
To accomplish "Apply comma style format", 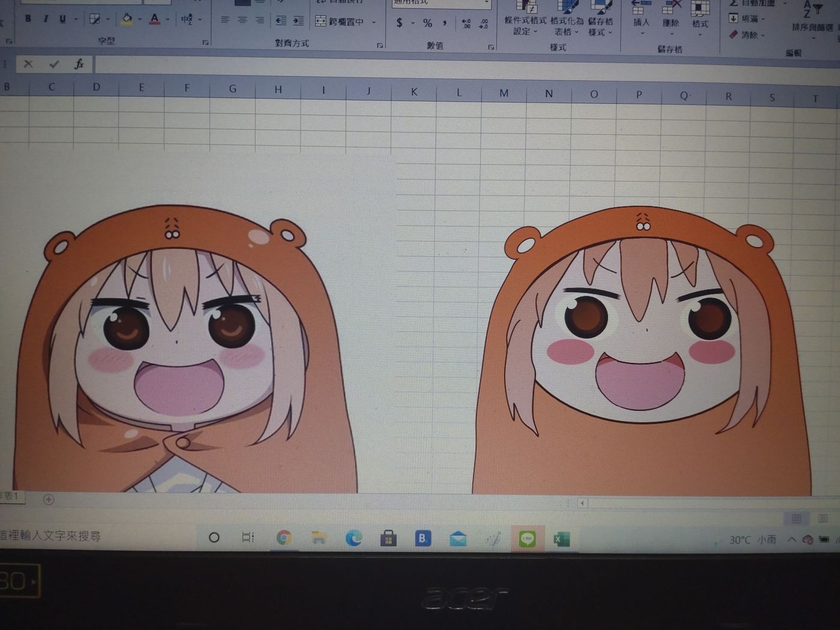I will point(445,23).
